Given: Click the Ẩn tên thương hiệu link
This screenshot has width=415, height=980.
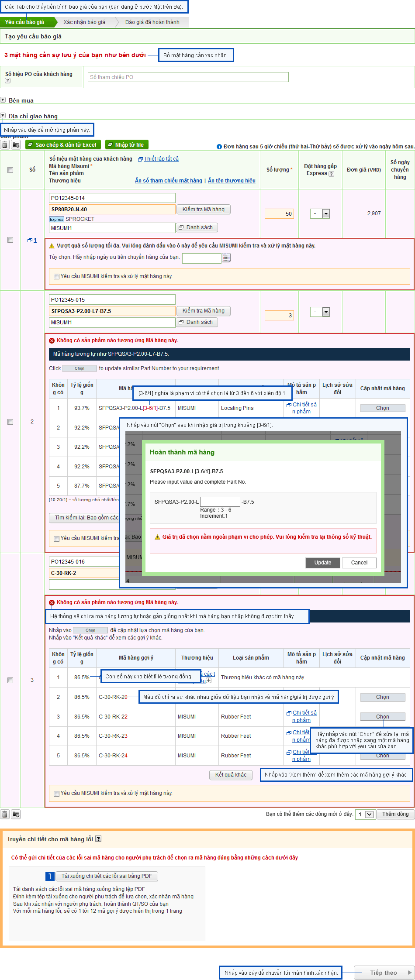Looking at the screenshot, I should click(x=232, y=181).
